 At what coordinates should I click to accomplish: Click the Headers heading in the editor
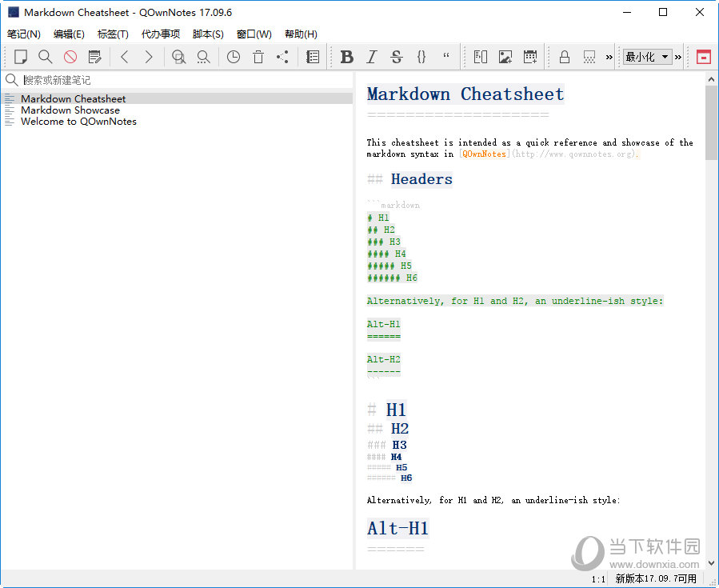point(421,179)
